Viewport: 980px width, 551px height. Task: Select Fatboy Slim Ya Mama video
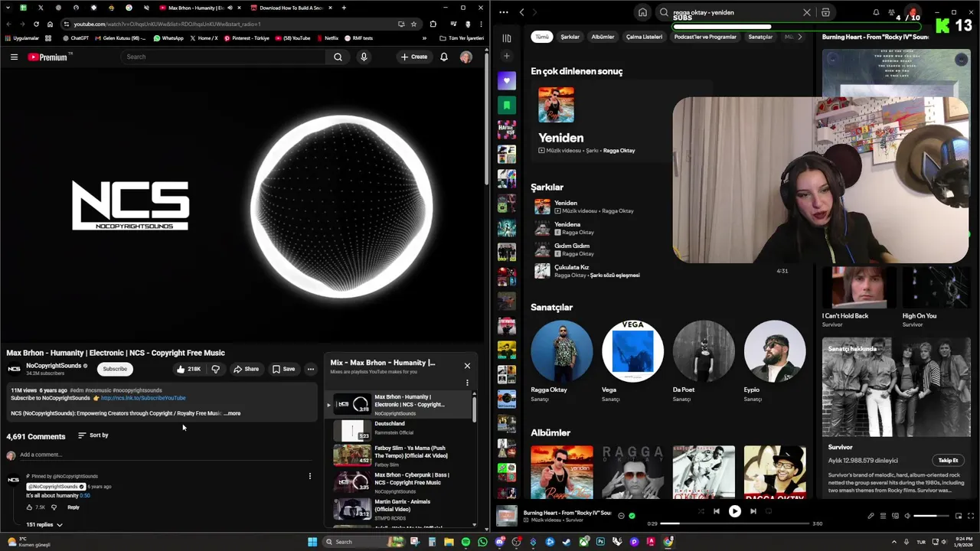click(402, 456)
